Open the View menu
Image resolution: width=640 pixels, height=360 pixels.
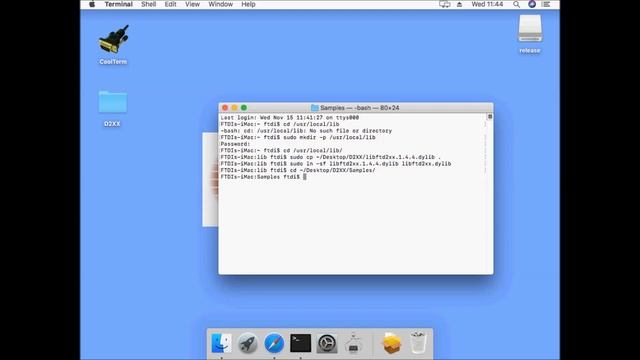192,4
